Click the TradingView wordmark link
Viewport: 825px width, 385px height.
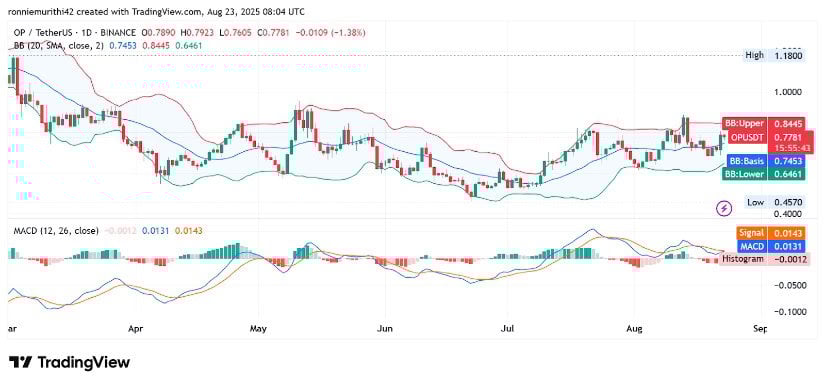pyautogui.click(x=83, y=362)
